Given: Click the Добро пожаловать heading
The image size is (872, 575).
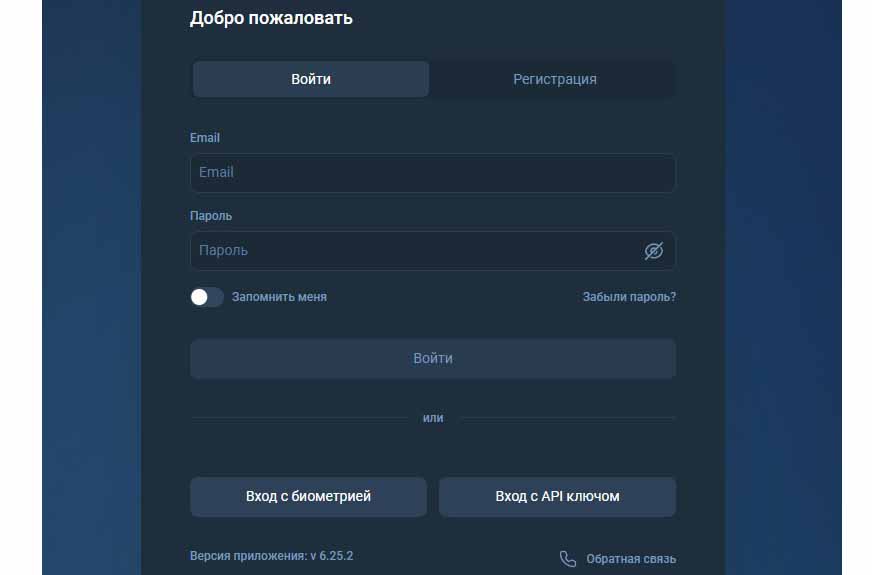Looking at the screenshot, I should [x=271, y=18].
